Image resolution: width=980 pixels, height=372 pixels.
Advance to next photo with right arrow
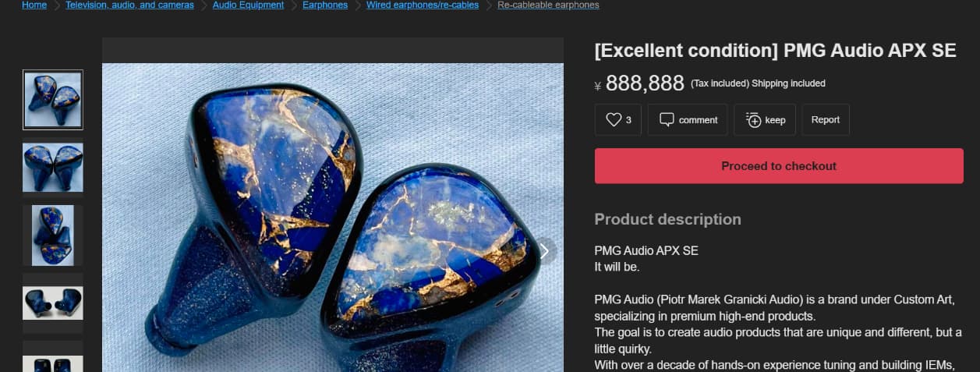click(x=544, y=250)
